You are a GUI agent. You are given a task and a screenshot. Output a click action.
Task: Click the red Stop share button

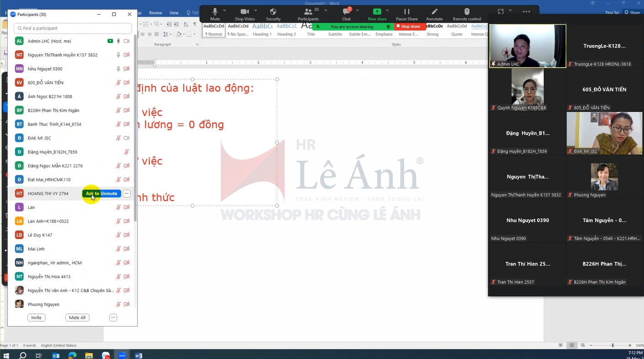410,26
